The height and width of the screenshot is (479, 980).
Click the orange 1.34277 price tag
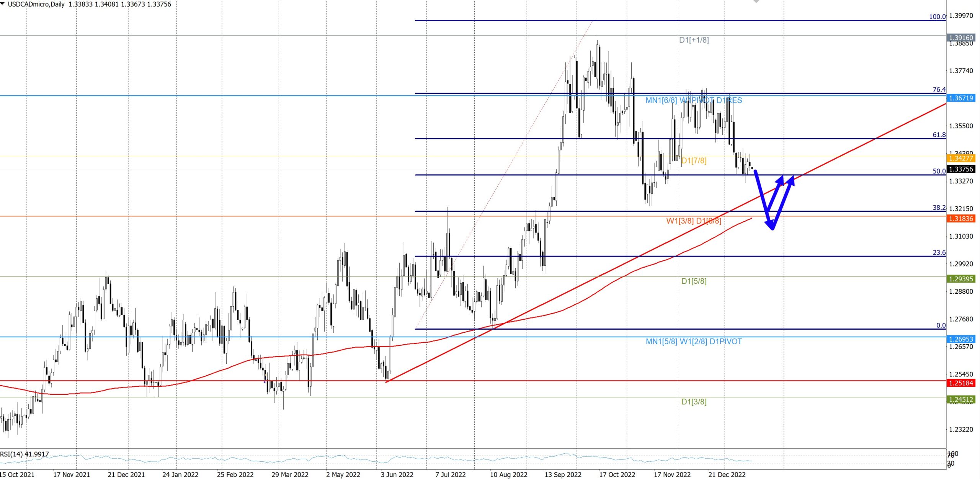[x=961, y=158]
